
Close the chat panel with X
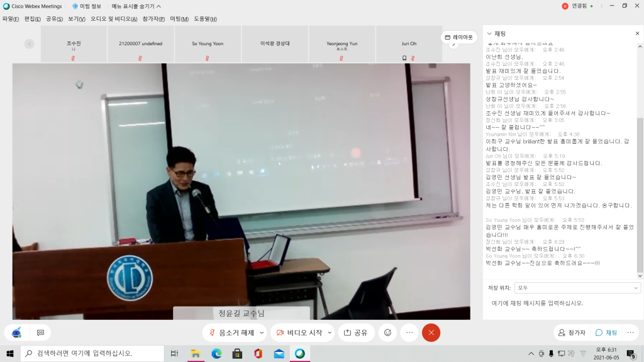[638, 34]
